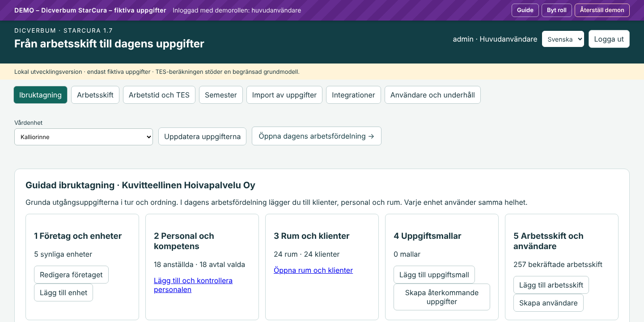This screenshot has height=322, width=644.
Task: Click Inloggad med demorollen text
Action: tap(237, 10)
